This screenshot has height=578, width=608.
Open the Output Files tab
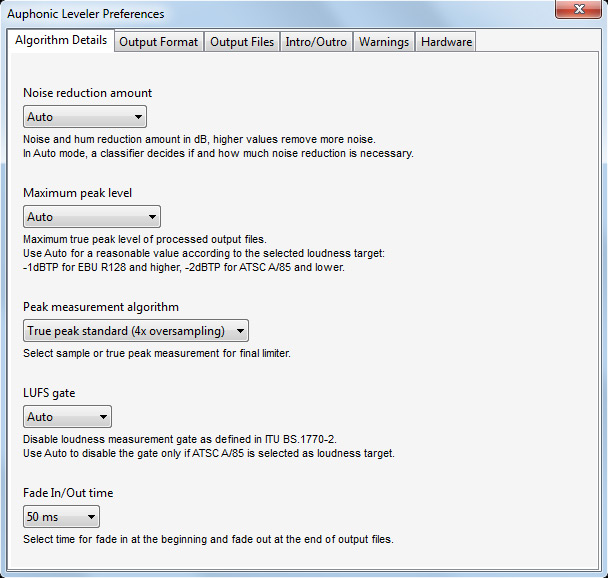(x=242, y=42)
